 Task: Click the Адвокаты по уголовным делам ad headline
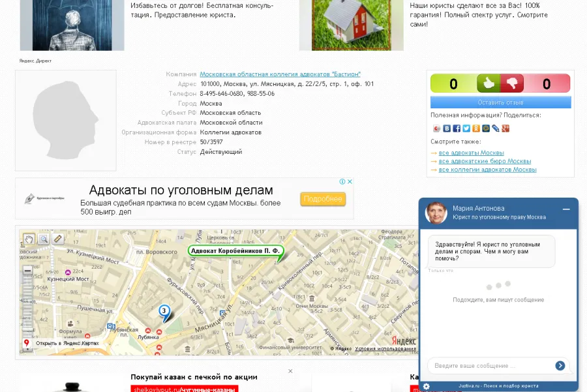tap(181, 190)
